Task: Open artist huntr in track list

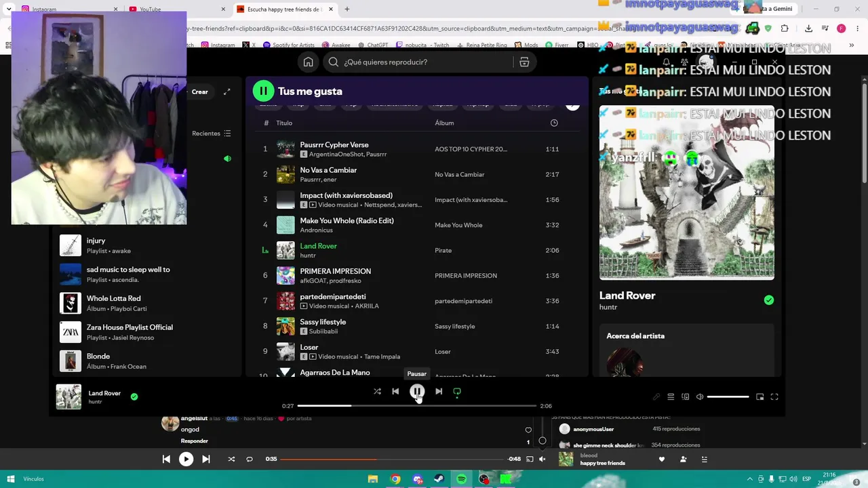Action: [x=308, y=256]
